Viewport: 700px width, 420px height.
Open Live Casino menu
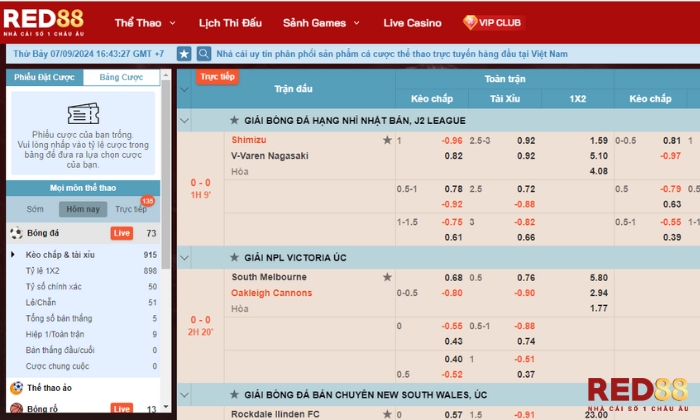pyautogui.click(x=412, y=23)
